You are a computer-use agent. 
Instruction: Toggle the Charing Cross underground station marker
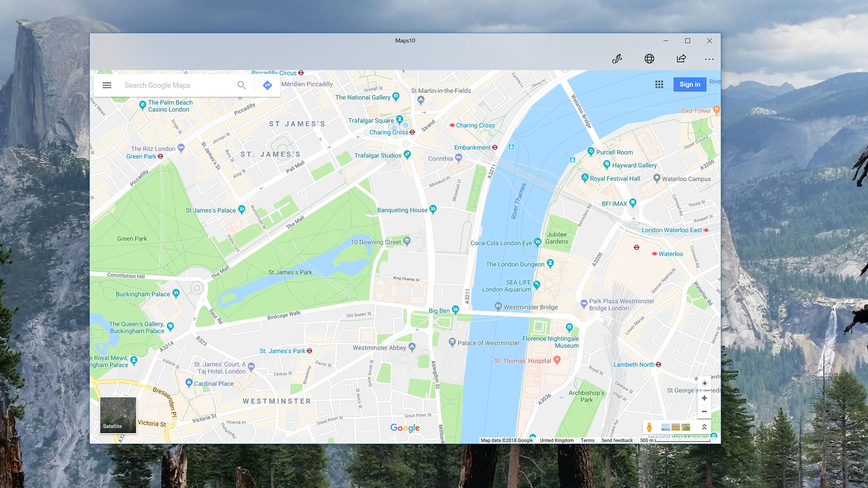click(412, 132)
